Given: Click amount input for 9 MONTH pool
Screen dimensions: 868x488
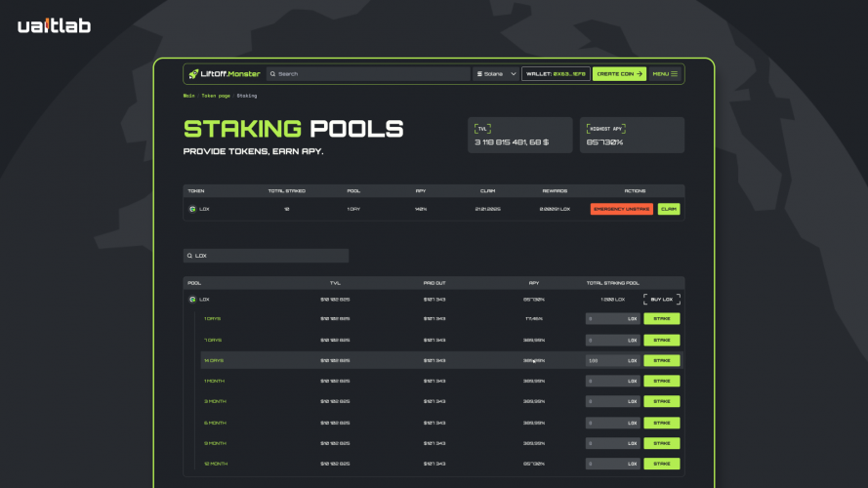Looking at the screenshot, I should [x=613, y=444].
